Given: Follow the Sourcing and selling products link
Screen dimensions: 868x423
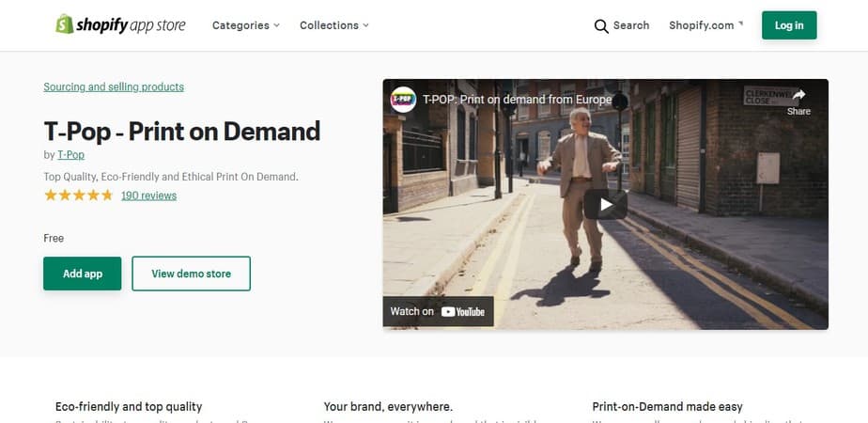Looking at the screenshot, I should coord(114,86).
